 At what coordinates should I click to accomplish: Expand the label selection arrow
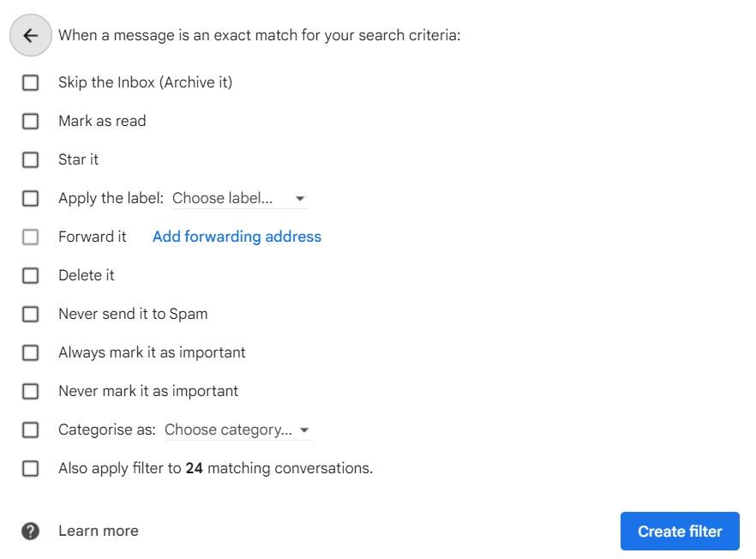point(300,198)
